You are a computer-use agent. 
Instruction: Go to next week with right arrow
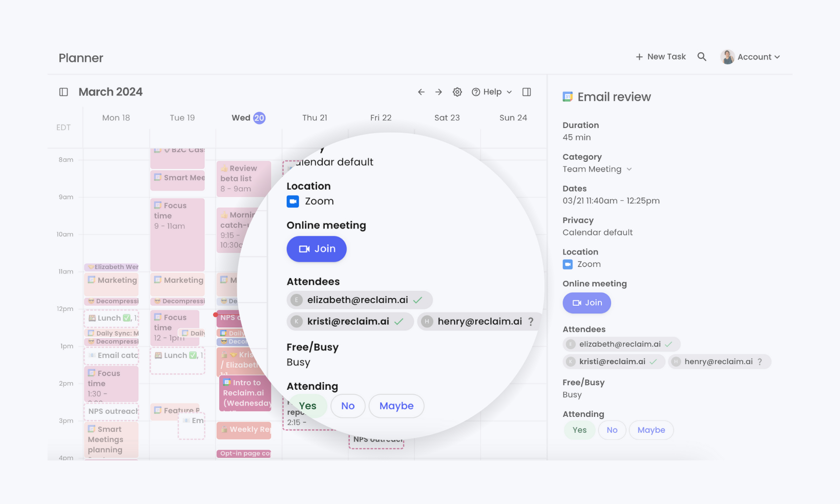[438, 92]
